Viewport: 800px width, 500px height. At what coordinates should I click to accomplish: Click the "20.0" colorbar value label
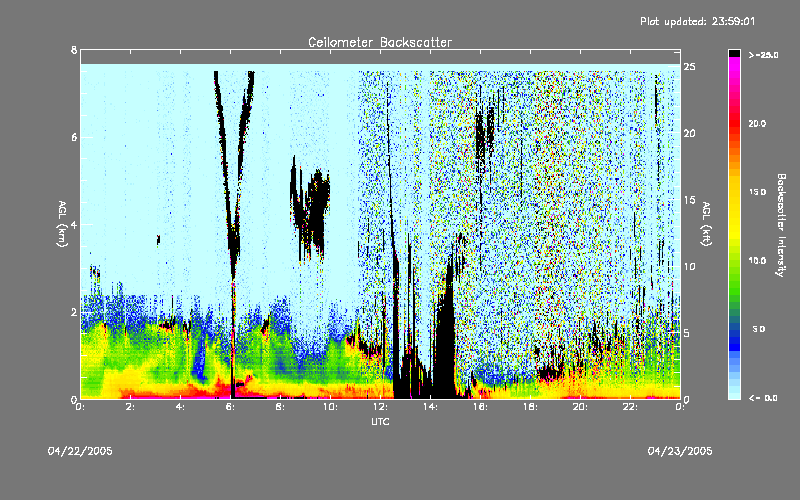[757, 123]
